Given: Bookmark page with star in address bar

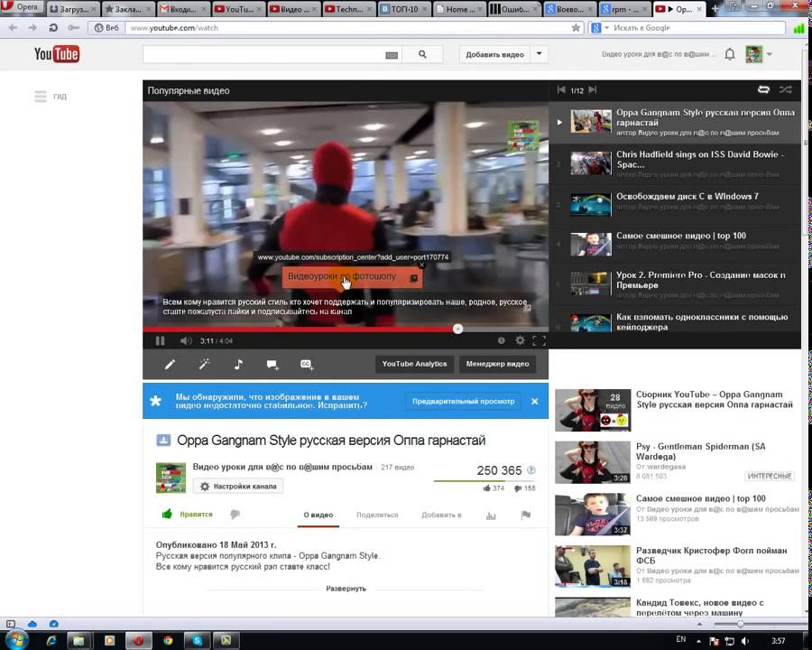Looking at the screenshot, I should click(576, 27).
